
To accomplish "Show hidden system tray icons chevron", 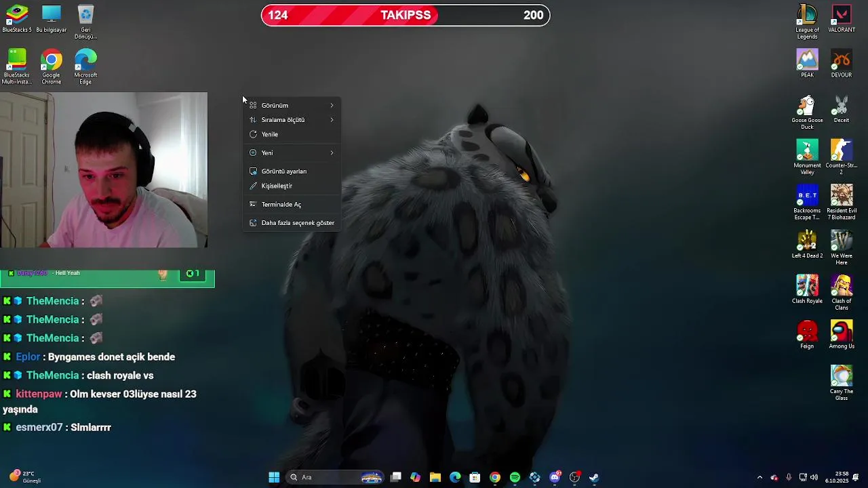I will (759, 477).
